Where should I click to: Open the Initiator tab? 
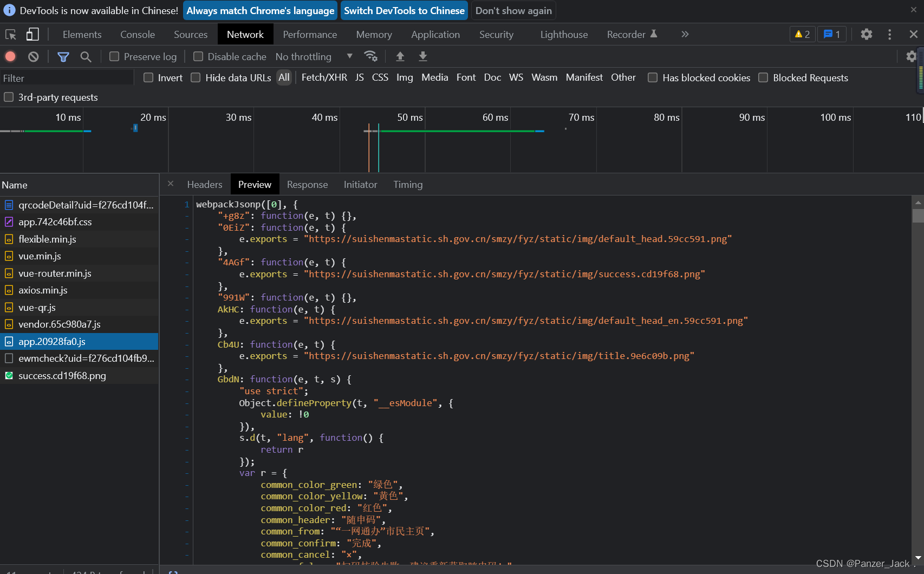click(360, 184)
